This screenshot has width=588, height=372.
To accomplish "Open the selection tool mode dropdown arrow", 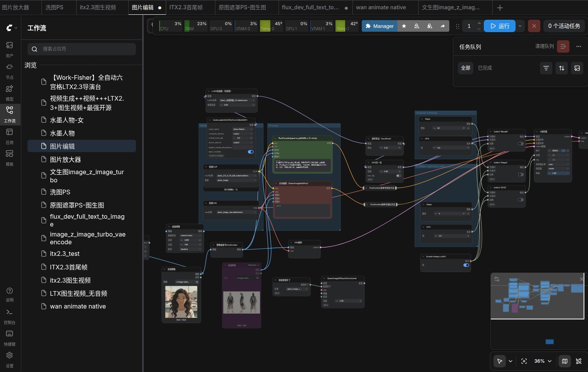I will (511, 361).
